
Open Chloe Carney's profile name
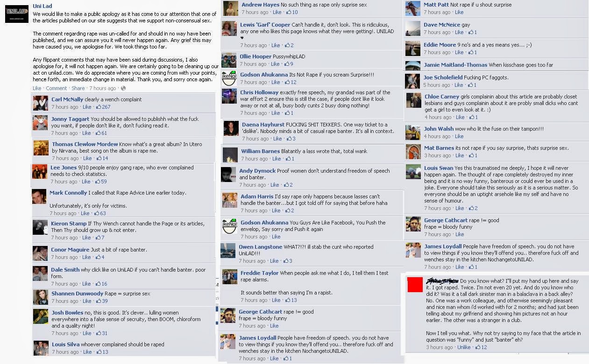[x=442, y=97]
